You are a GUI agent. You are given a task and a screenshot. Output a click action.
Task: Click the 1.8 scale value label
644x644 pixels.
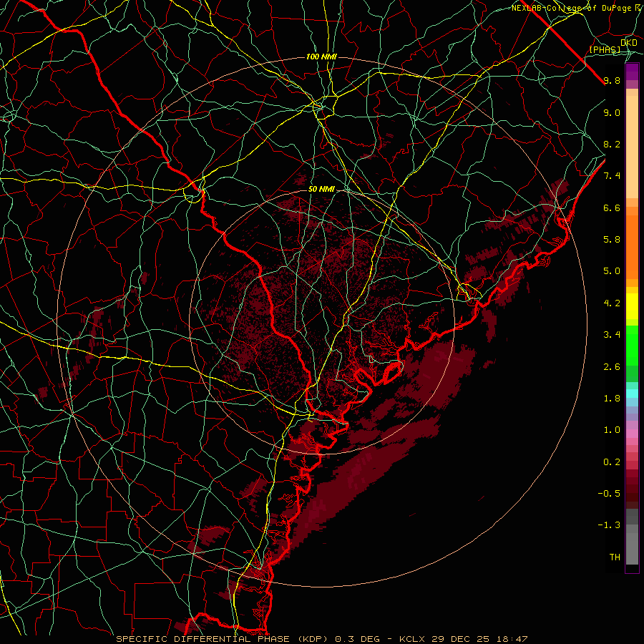(x=612, y=399)
